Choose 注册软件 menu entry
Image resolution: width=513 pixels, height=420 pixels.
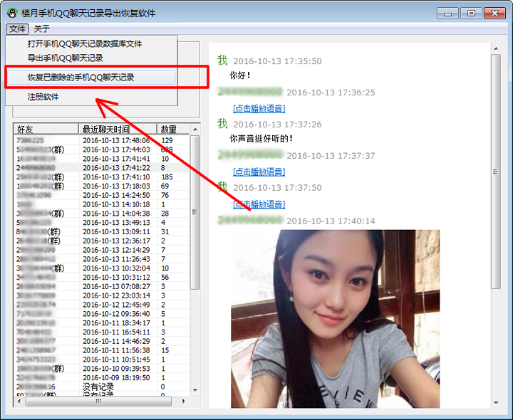tap(43, 97)
